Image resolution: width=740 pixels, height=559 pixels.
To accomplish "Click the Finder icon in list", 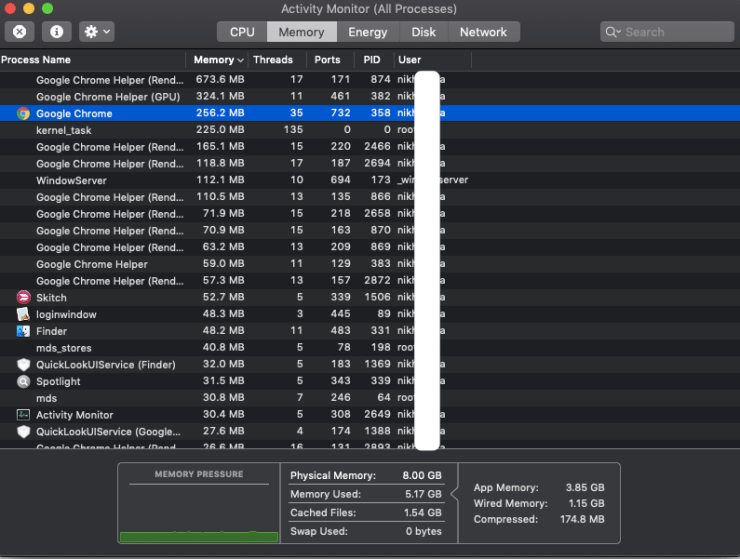I will [23, 331].
